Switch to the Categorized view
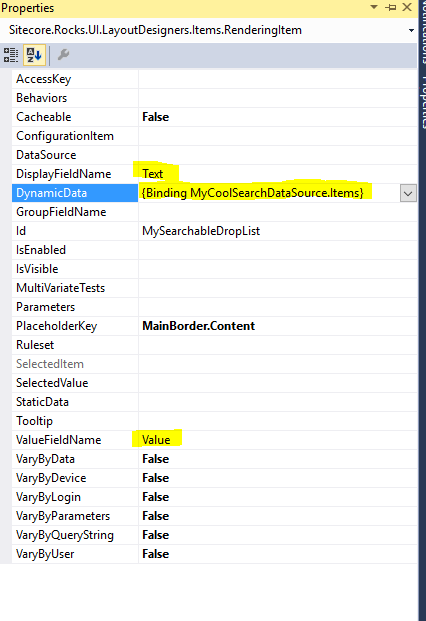The width and height of the screenshot is (426, 621). coord(11,55)
